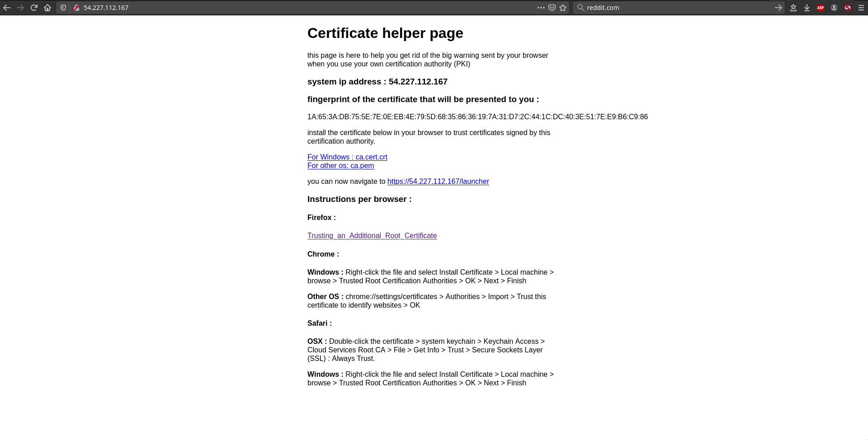Click the search magnifier icon
Image resolution: width=868 pixels, height=440 pixels.
coord(580,8)
